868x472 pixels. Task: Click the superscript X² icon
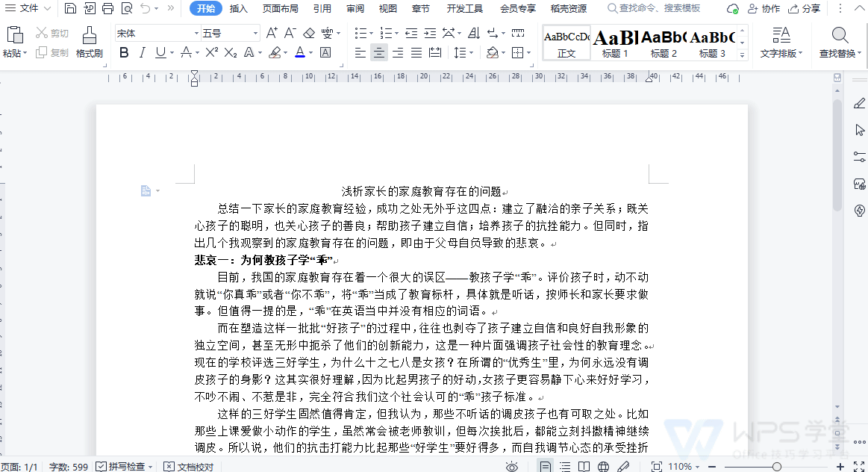[x=211, y=52]
